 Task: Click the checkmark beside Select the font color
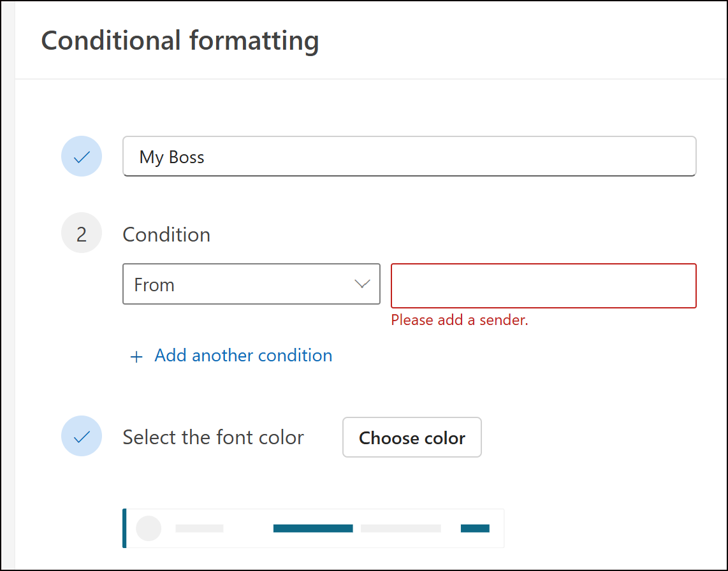click(82, 437)
